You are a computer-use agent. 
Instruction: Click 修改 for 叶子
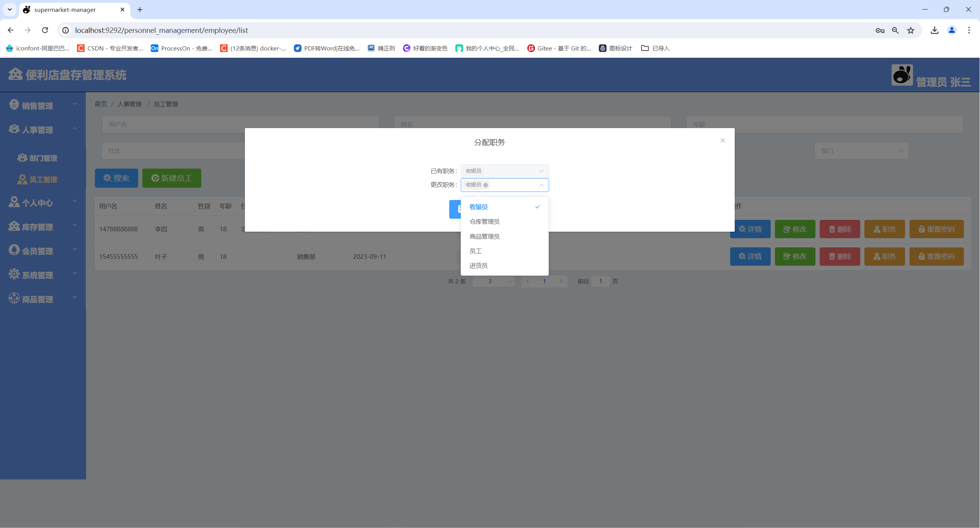tap(795, 256)
